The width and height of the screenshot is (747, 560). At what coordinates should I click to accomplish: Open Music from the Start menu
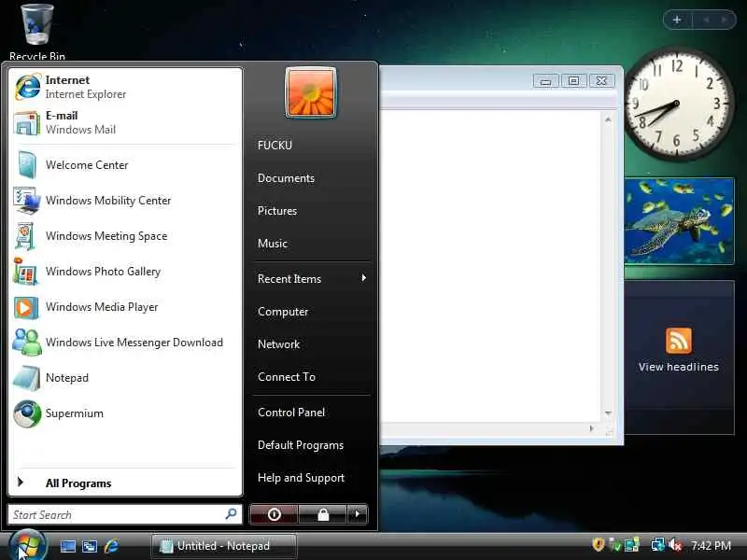(x=272, y=244)
